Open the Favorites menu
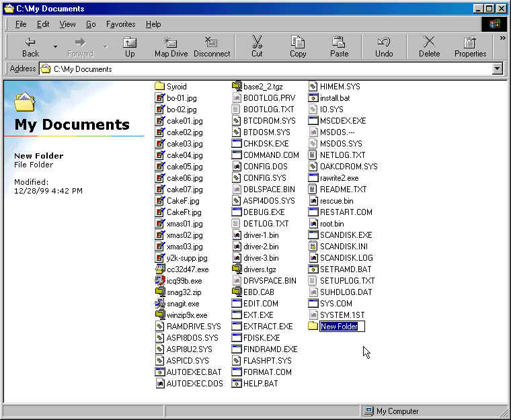 [x=120, y=24]
